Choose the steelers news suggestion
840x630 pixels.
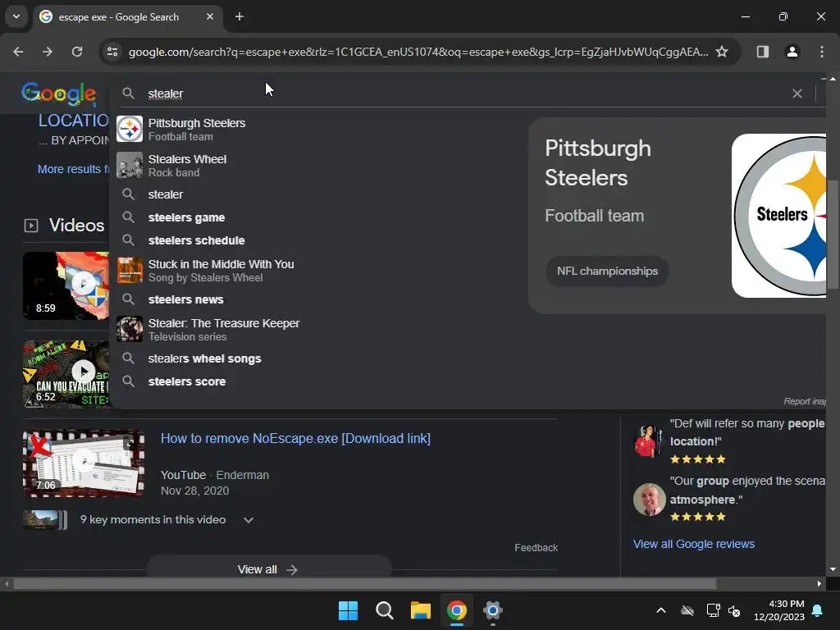(x=316, y=299)
